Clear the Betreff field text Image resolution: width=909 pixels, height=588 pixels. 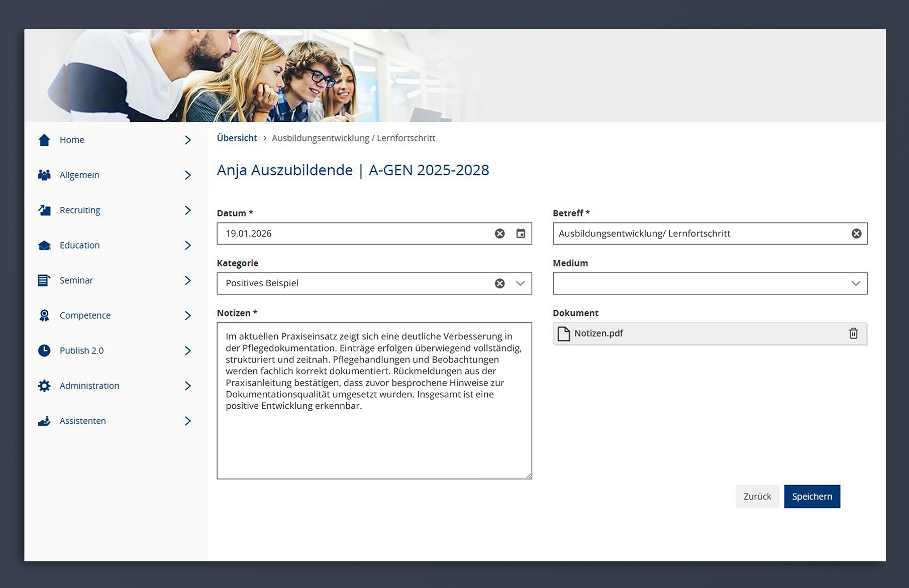(x=856, y=233)
